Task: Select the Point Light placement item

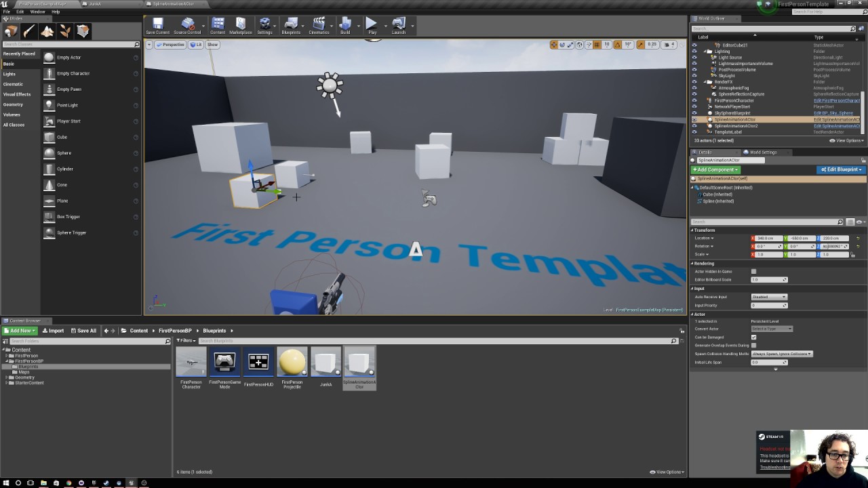Action: coord(90,105)
